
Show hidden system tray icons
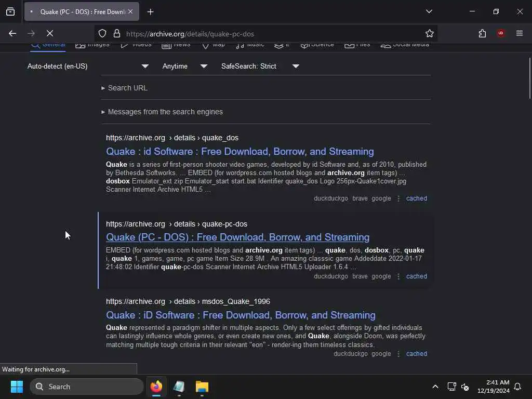point(435,387)
